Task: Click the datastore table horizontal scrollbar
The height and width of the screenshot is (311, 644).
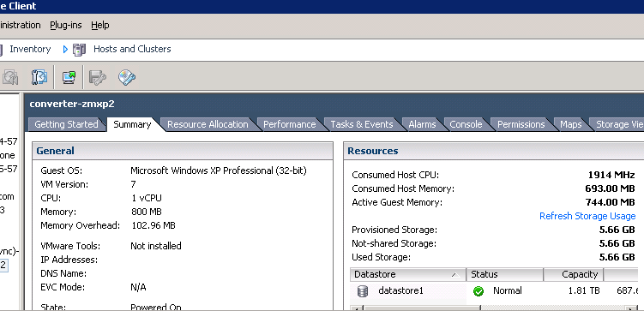Action: (x=494, y=308)
